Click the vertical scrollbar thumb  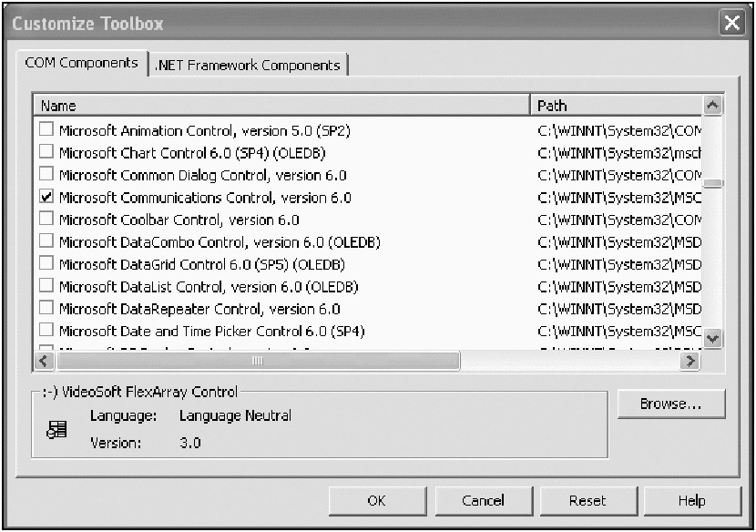[x=713, y=183]
